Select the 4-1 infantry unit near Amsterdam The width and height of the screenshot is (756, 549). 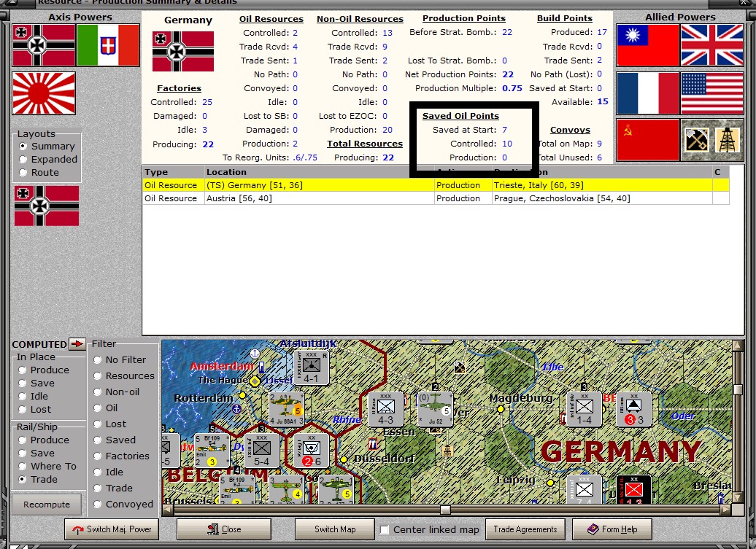(311, 367)
